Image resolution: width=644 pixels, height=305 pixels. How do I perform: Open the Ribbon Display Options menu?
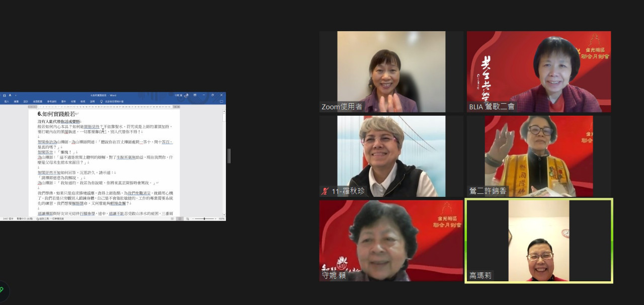(x=195, y=95)
